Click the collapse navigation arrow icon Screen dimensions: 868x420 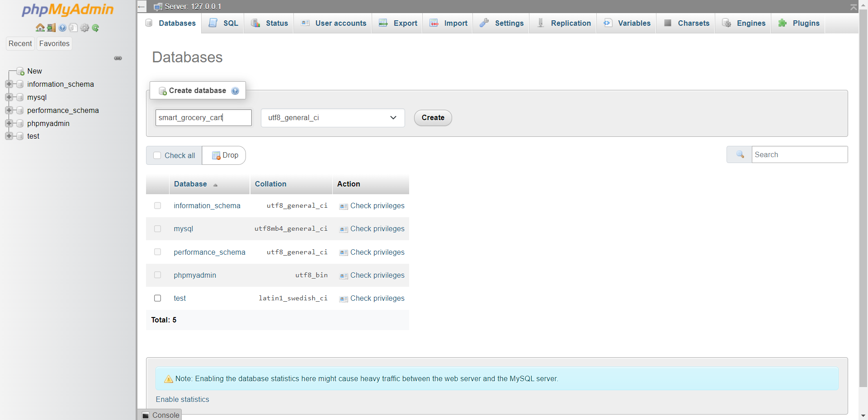(x=142, y=7)
